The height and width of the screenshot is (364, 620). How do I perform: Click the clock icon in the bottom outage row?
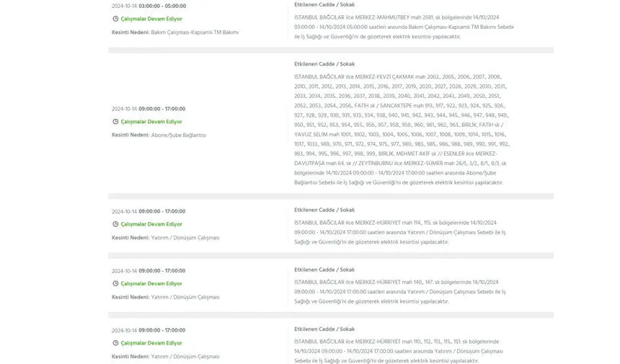tap(115, 343)
